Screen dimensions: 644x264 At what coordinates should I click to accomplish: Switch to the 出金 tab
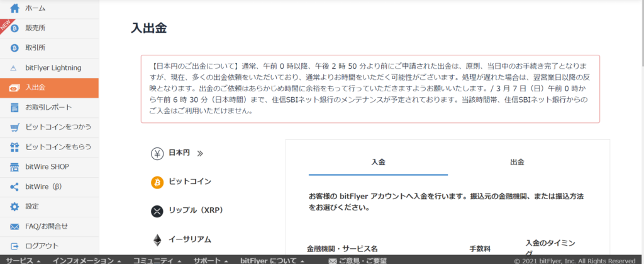coord(517,162)
